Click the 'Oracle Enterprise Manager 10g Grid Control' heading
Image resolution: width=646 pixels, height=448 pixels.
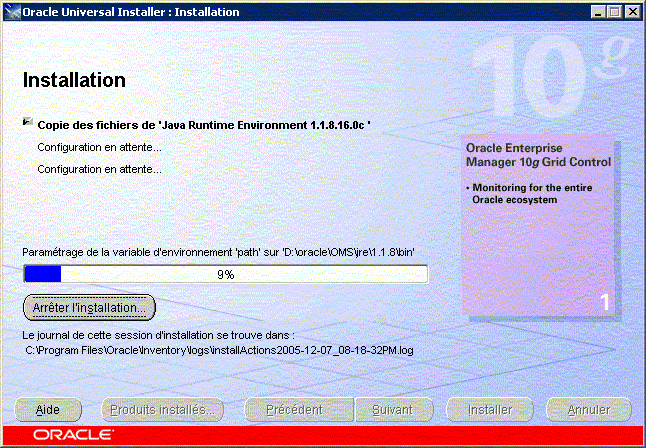pos(538,154)
